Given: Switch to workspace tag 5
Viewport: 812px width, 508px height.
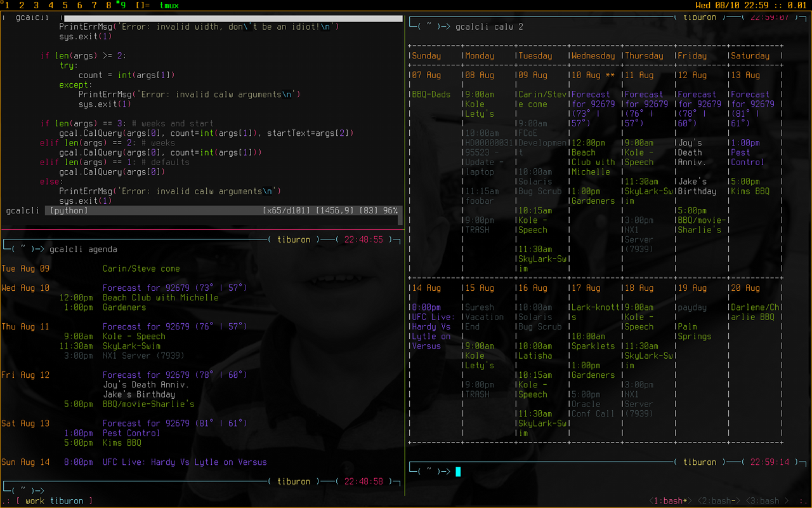Looking at the screenshot, I should [65, 5].
